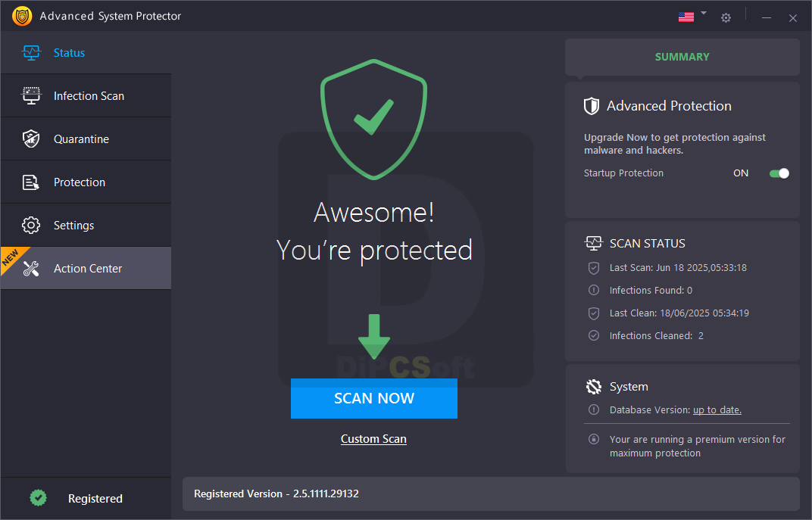The image size is (812, 520).
Task: Open the US flag language selector
Action: click(686, 17)
